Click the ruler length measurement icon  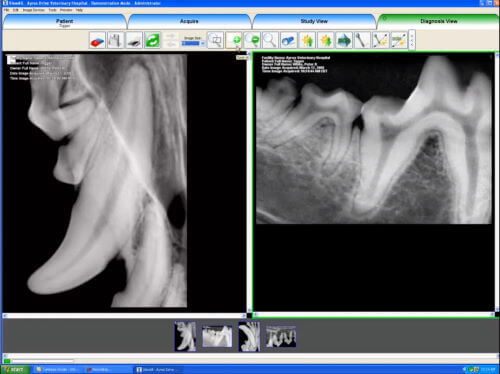pos(399,40)
